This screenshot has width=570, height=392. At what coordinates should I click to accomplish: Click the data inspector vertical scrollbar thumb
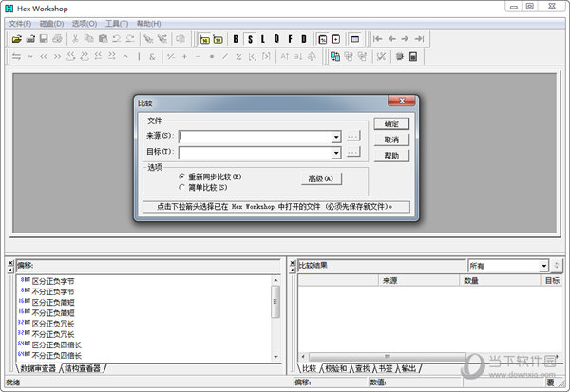coord(275,302)
